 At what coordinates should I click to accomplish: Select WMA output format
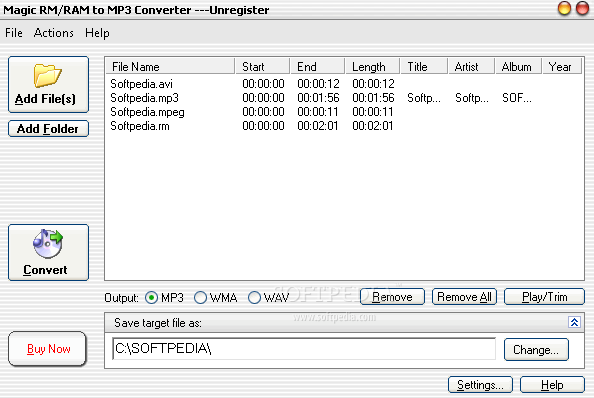tap(200, 298)
